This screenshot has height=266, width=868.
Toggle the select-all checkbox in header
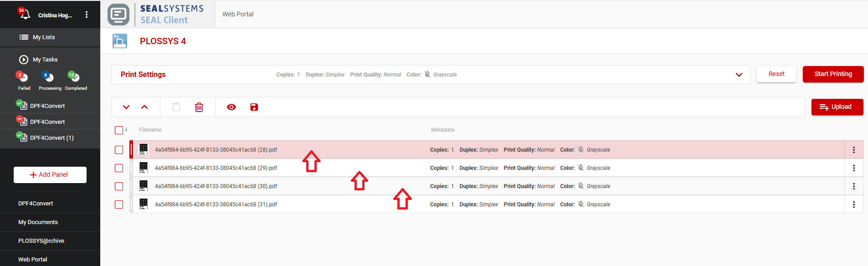click(x=119, y=130)
